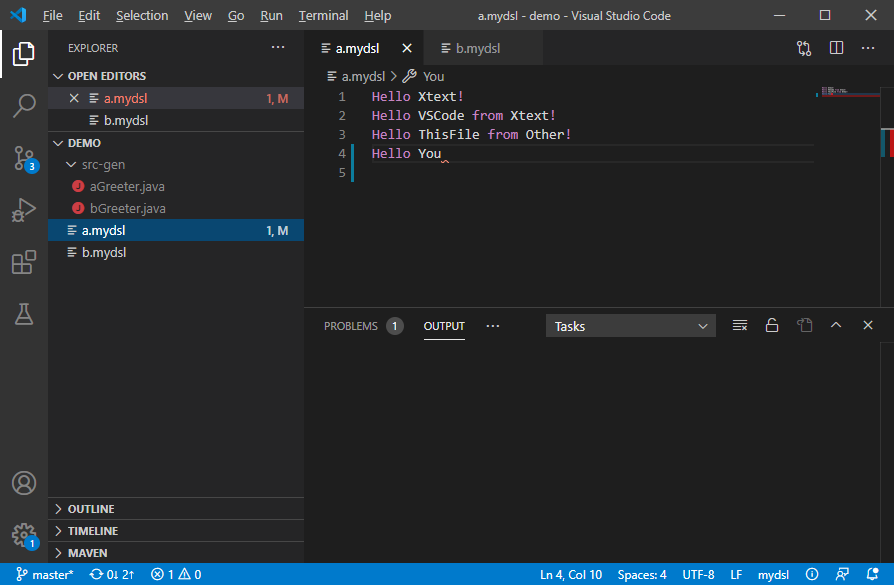Open the Help menu

(x=377, y=15)
